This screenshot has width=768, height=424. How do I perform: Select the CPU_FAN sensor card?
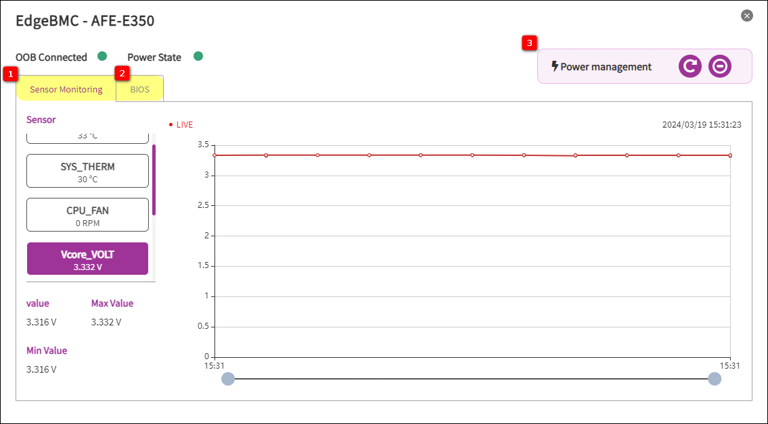(87, 214)
